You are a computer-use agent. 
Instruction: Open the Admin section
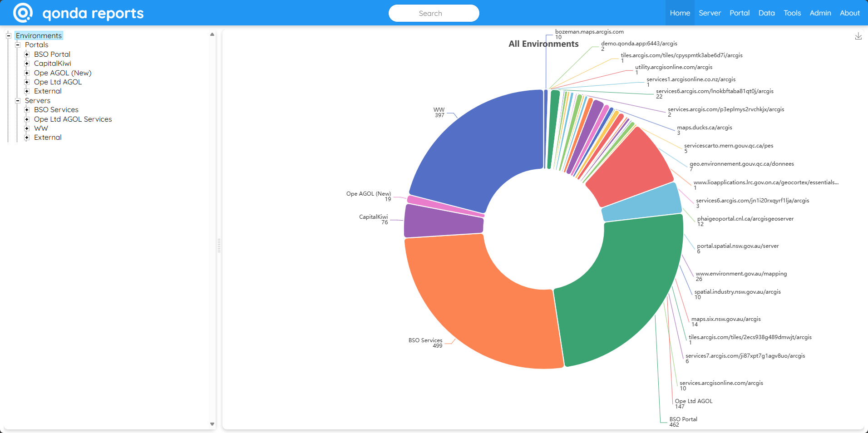(x=819, y=13)
